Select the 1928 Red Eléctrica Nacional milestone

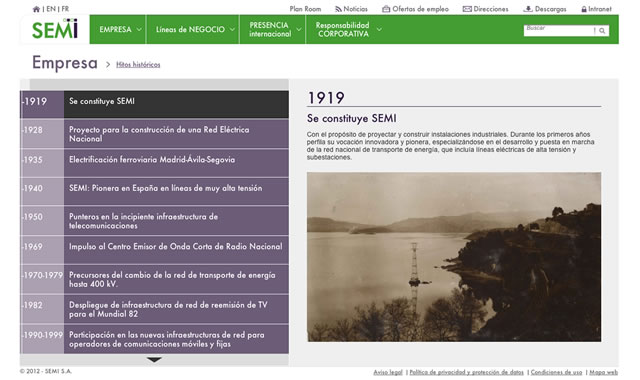(x=154, y=134)
